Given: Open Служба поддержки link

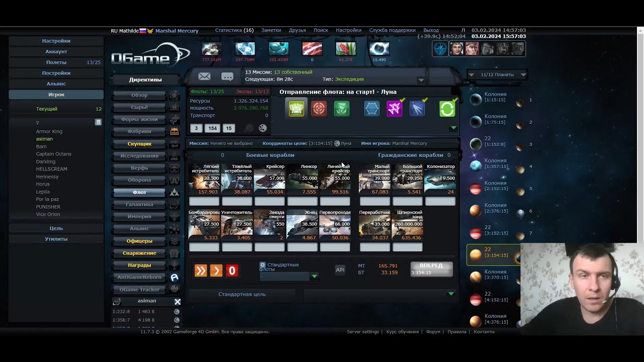Looking at the screenshot, I should pos(392,30).
